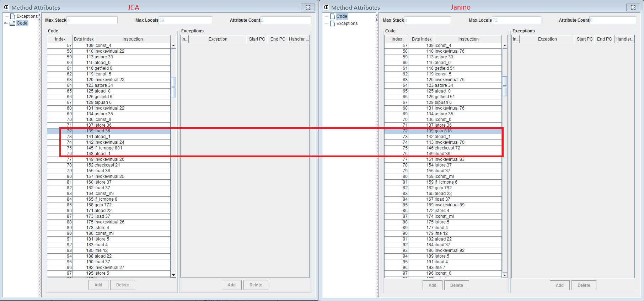Click Instruction column header in JCA table
This screenshot has width=644, height=301.
[x=133, y=39]
